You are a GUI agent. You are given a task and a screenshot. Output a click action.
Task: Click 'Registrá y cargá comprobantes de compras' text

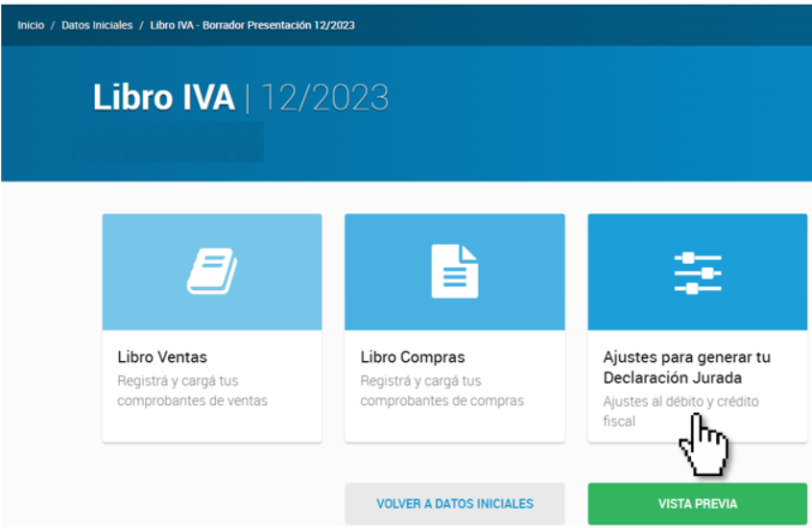[x=442, y=391]
